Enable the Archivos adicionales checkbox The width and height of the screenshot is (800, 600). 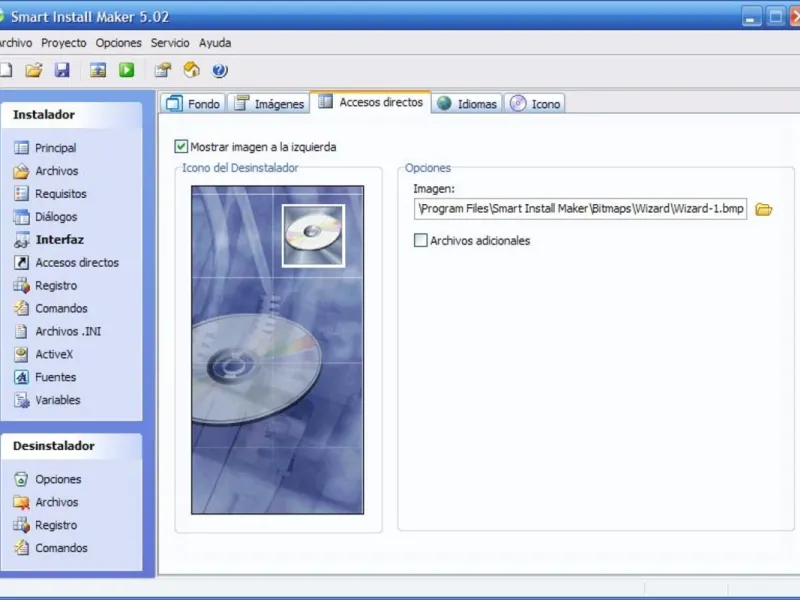click(420, 240)
